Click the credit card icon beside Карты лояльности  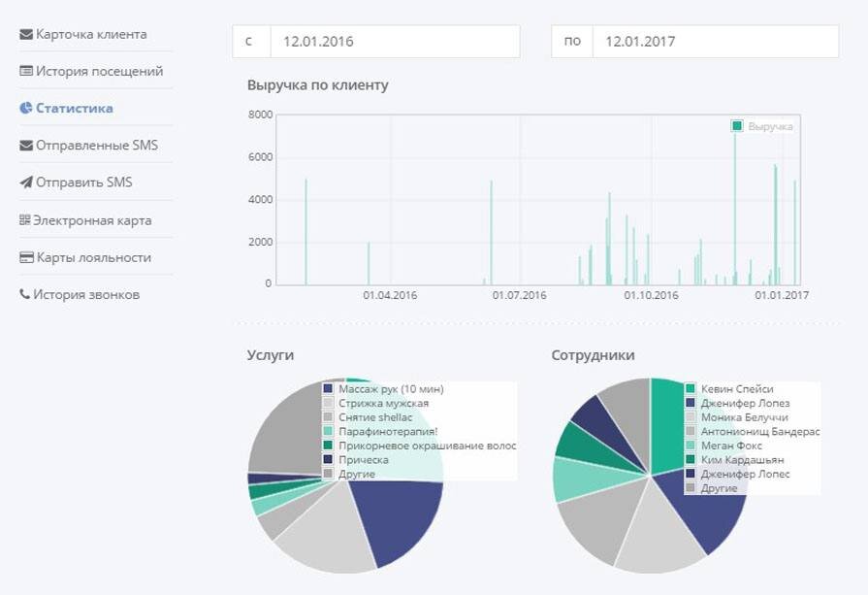point(26,257)
